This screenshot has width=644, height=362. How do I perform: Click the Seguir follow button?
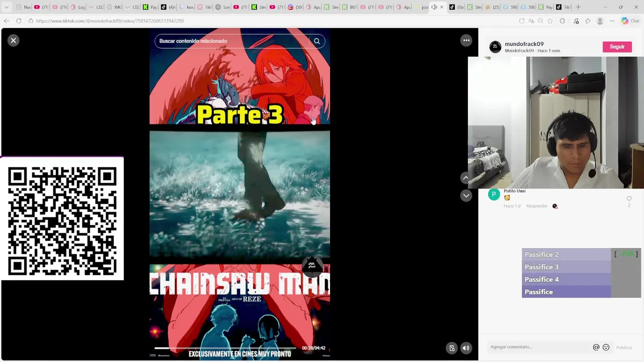tap(617, 47)
